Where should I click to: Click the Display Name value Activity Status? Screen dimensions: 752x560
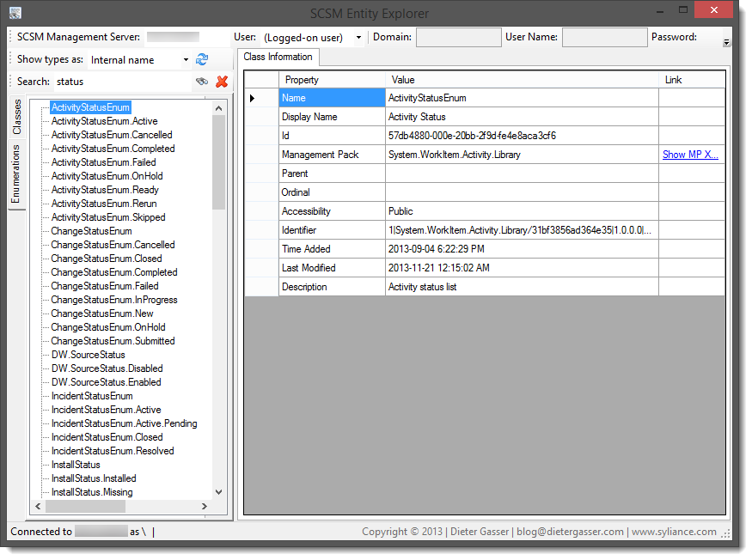click(x=522, y=117)
